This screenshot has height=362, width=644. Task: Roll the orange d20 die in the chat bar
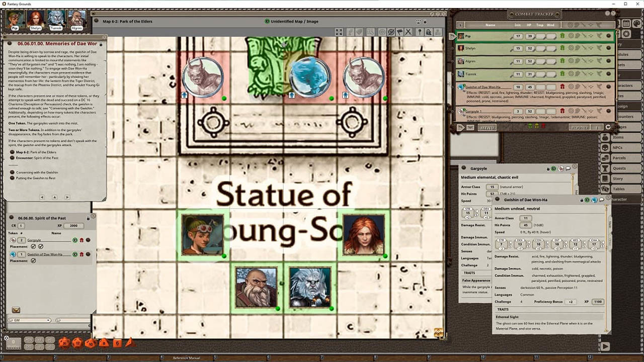64,343
